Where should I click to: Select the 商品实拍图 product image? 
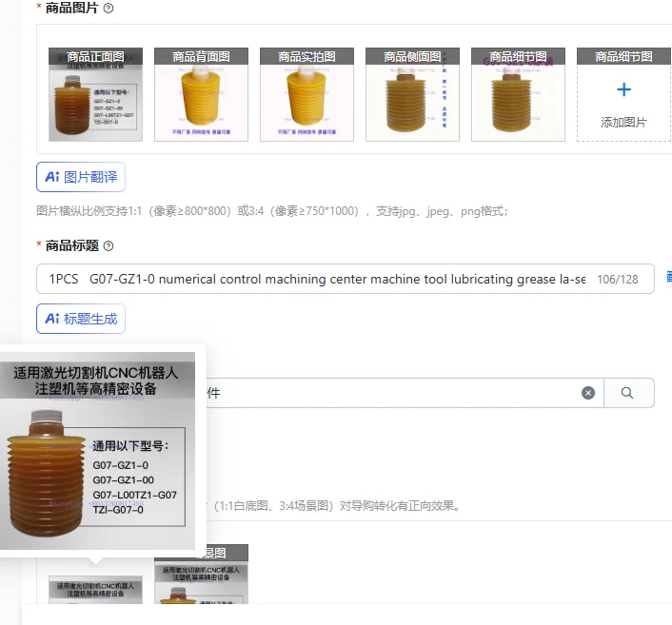(306, 94)
